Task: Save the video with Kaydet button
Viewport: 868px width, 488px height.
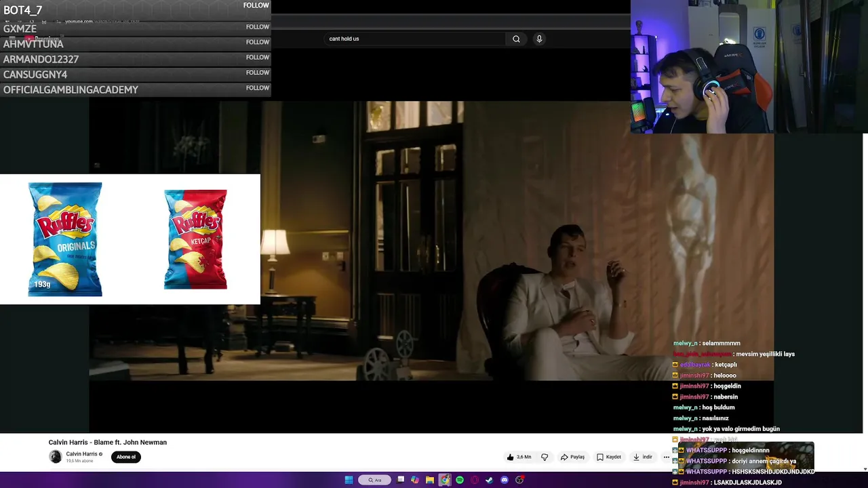Action: 609,457
